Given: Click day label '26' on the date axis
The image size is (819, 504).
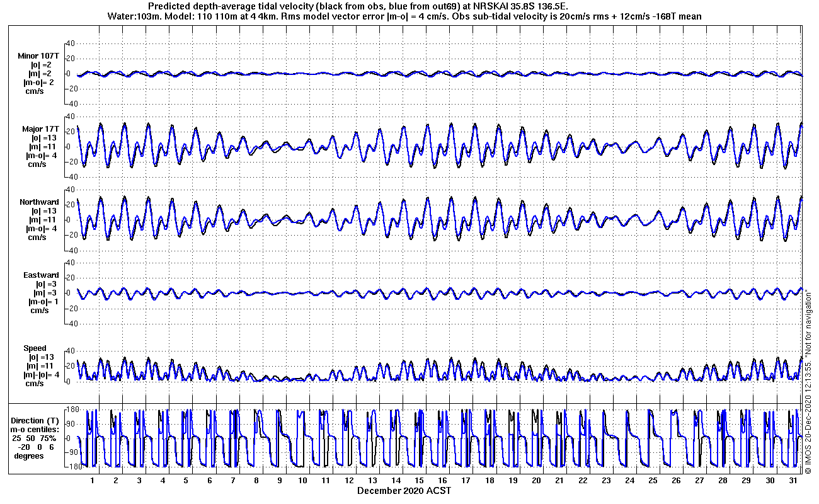Looking at the screenshot, I should (676, 480).
